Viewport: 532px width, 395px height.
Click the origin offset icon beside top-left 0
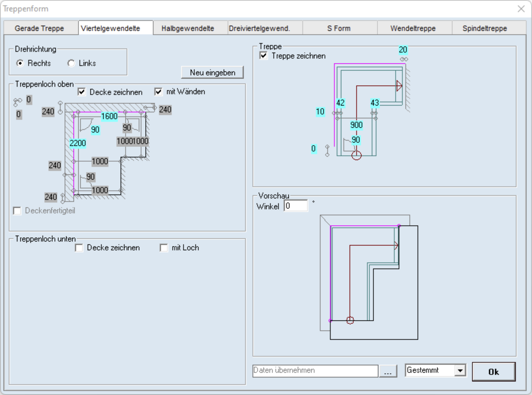pos(17,102)
